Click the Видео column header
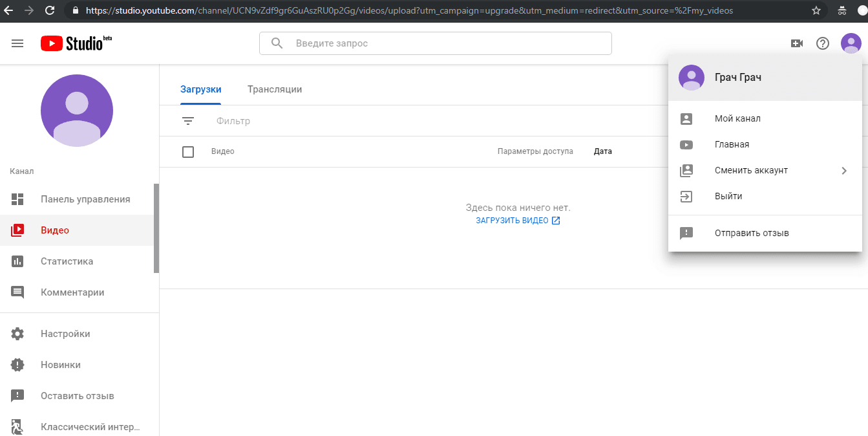868x436 pixels. click(x=223, y=151)
